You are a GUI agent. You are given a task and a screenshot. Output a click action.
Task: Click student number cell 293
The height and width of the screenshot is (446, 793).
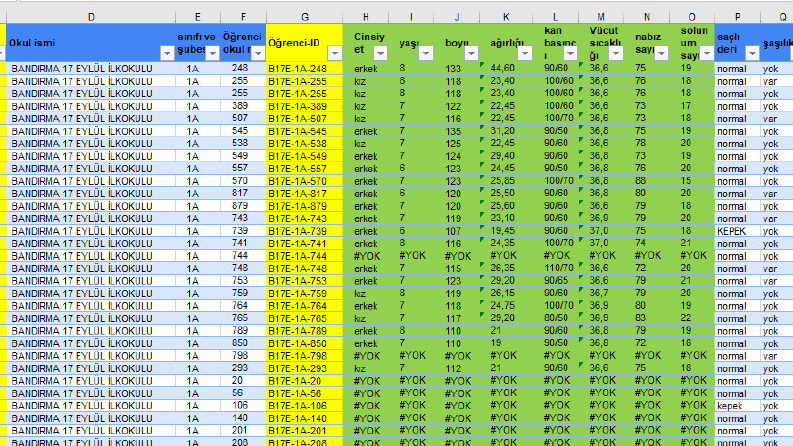(243, 368)
